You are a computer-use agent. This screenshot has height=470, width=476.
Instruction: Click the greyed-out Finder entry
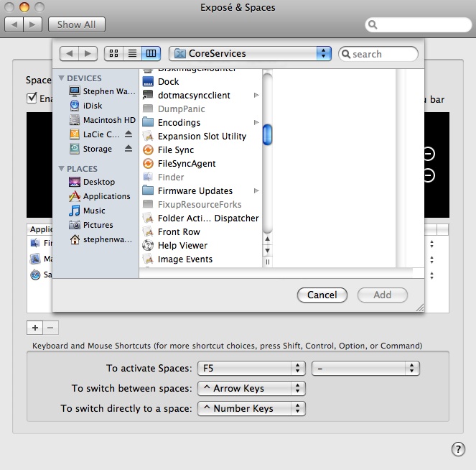click(x=201, y=177)
